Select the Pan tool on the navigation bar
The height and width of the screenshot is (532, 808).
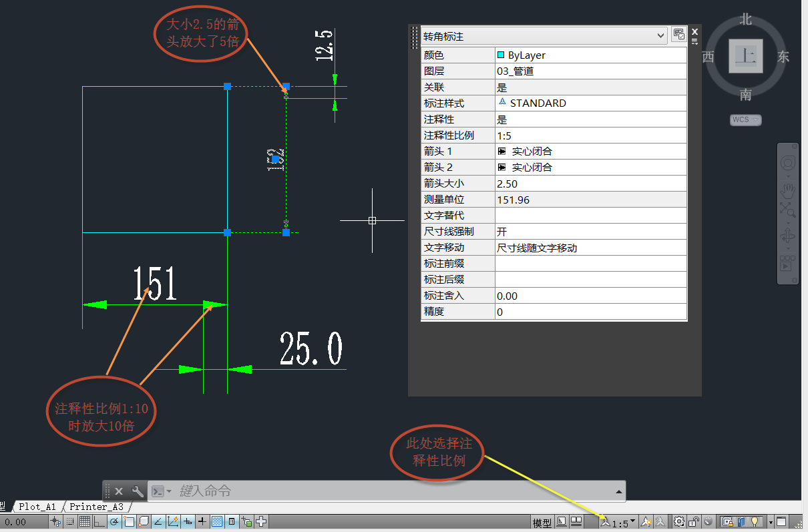[x=788, y=189]
